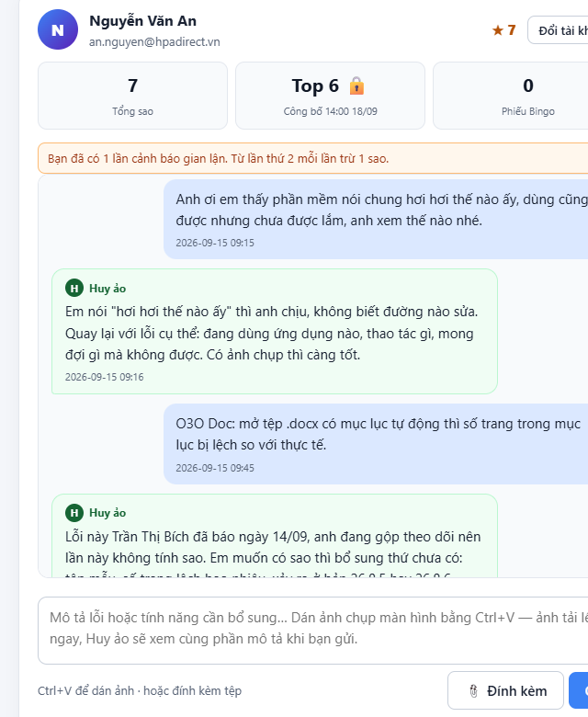Click the Đính kèm attach button
The image size is (588, 717).
tap(505, 690)
